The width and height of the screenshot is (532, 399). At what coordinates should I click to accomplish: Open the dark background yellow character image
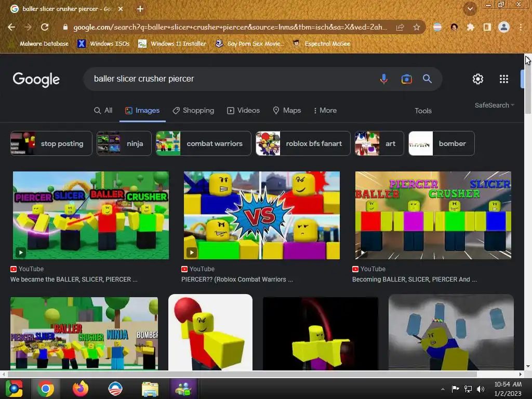(320, 334)
